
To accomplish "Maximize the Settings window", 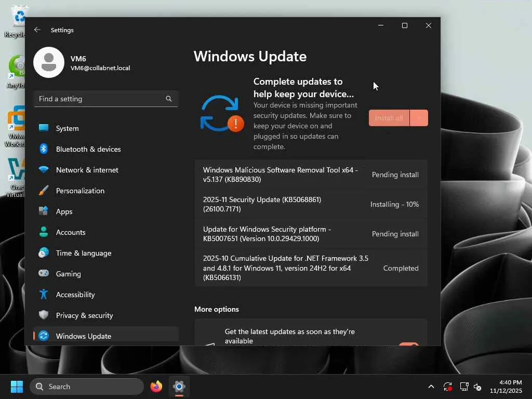I will pos(404,25).
